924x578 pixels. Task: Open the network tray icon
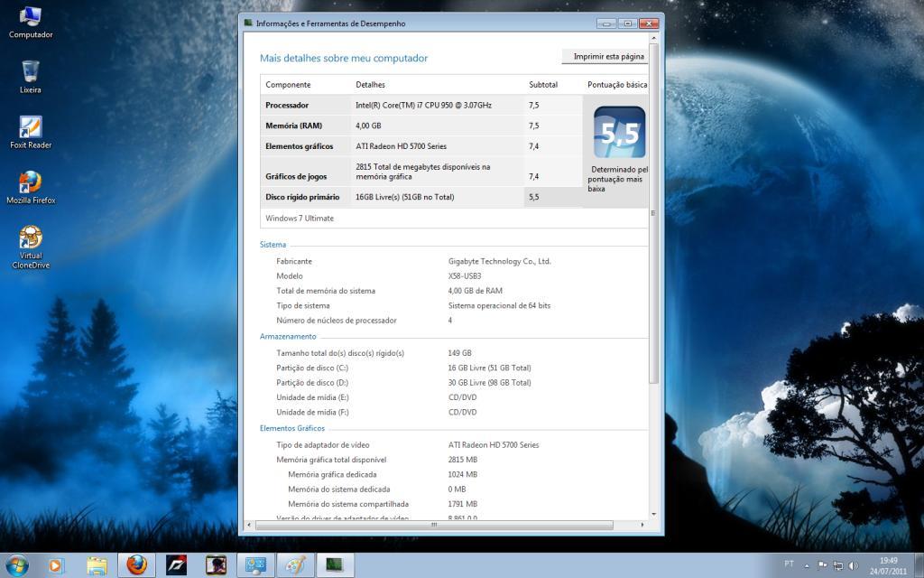click(x=837, y=565)
